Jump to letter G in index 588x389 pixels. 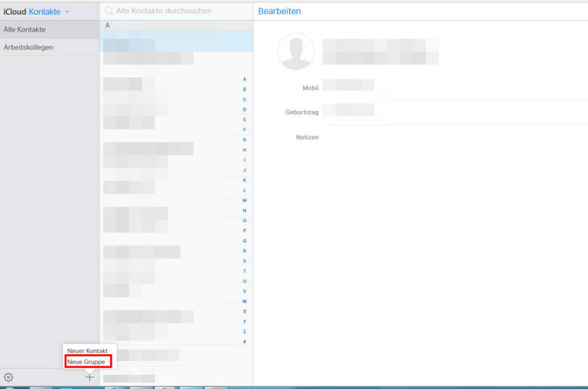pos(244,140)
